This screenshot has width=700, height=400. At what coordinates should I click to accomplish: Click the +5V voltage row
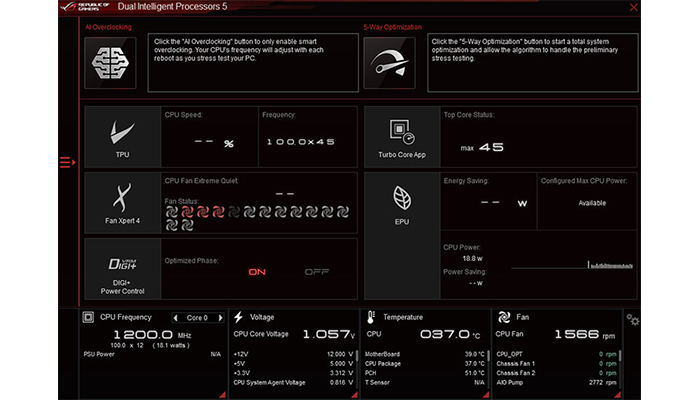tap(293, 363)
